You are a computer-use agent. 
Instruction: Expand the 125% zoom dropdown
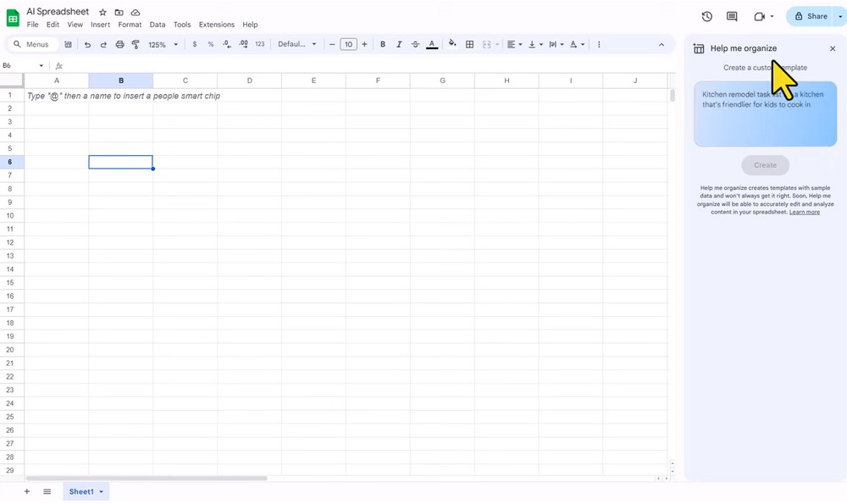[163, 44]
